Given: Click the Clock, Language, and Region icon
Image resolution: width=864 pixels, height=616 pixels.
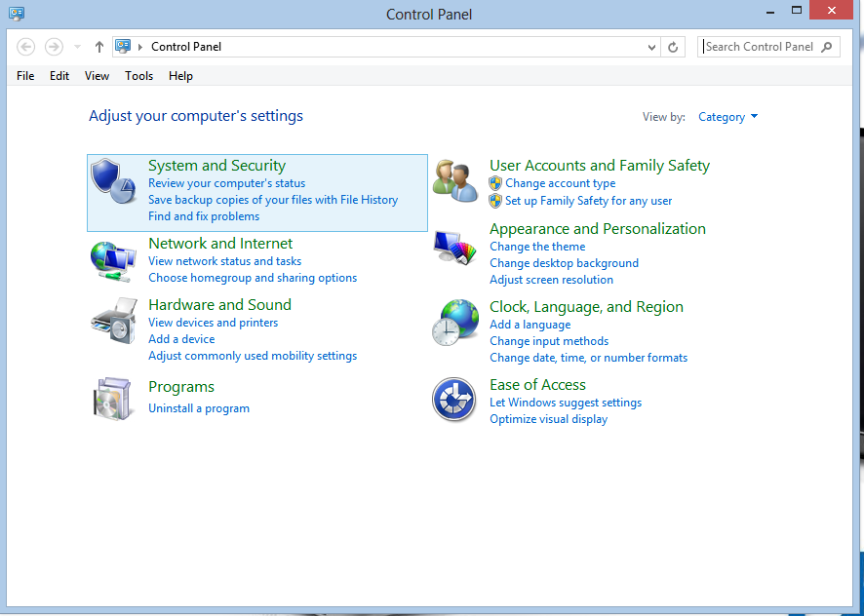Looking at the screenshot, I should [455, 323].
